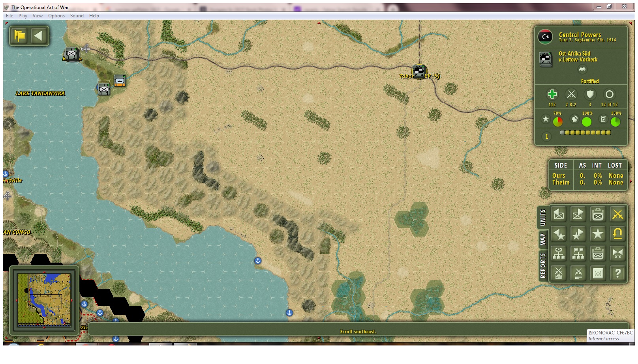Image resolution: width=638 pixels, height=364 pixels.
Task: Click the 'Ours' row in combat table
Action: pyautogui.click(x=587, y=175)
